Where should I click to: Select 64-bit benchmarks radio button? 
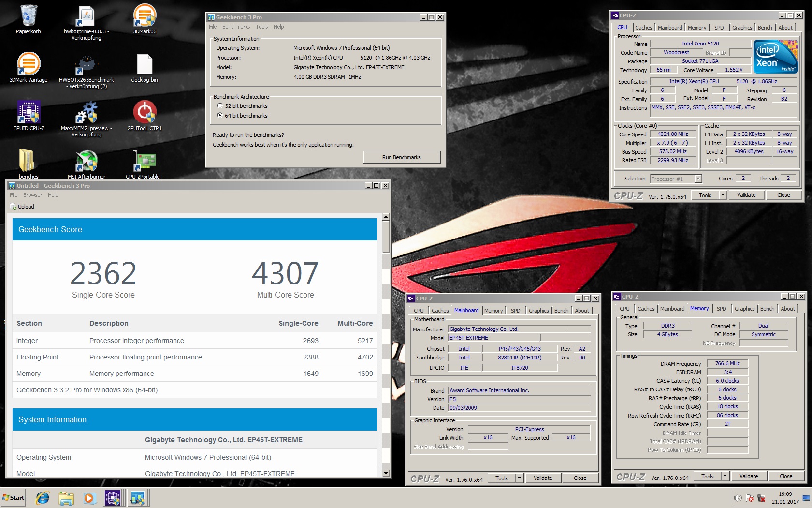[220, 115]
